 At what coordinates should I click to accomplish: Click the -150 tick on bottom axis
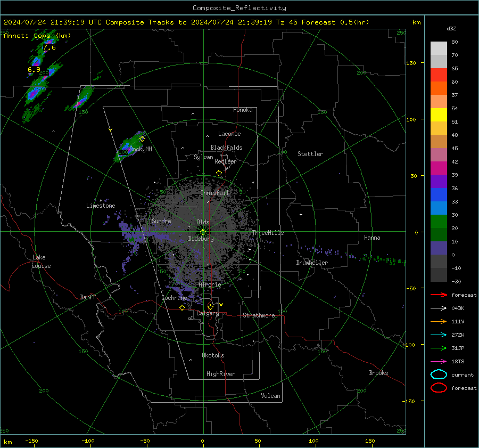click(31, 441)
